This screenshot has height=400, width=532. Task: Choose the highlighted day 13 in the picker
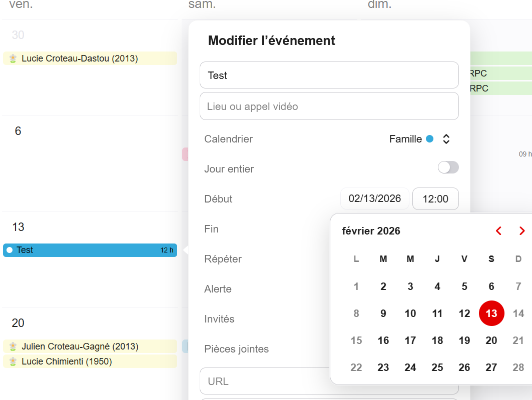491,313
